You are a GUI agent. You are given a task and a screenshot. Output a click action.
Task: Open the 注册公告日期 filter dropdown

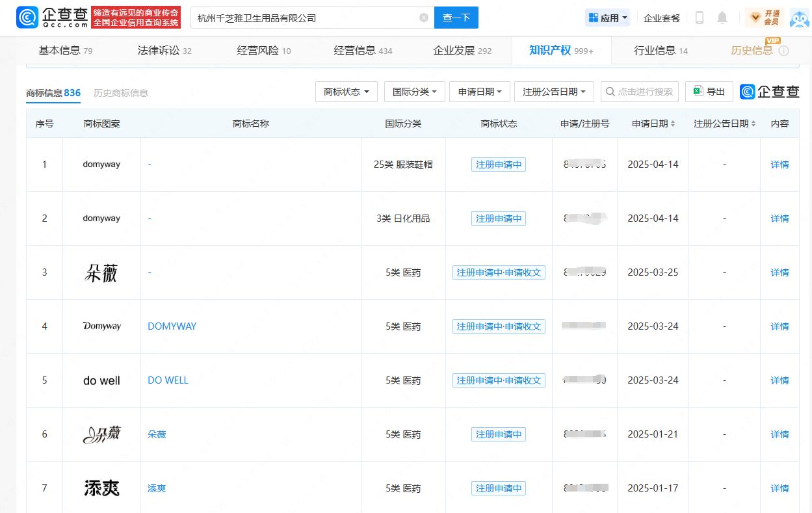coord(554,92)
